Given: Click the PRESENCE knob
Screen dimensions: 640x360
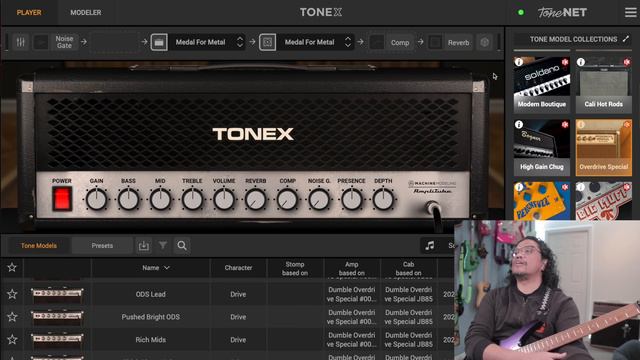Looking at the screenshot, I should (x=351, y=200).
